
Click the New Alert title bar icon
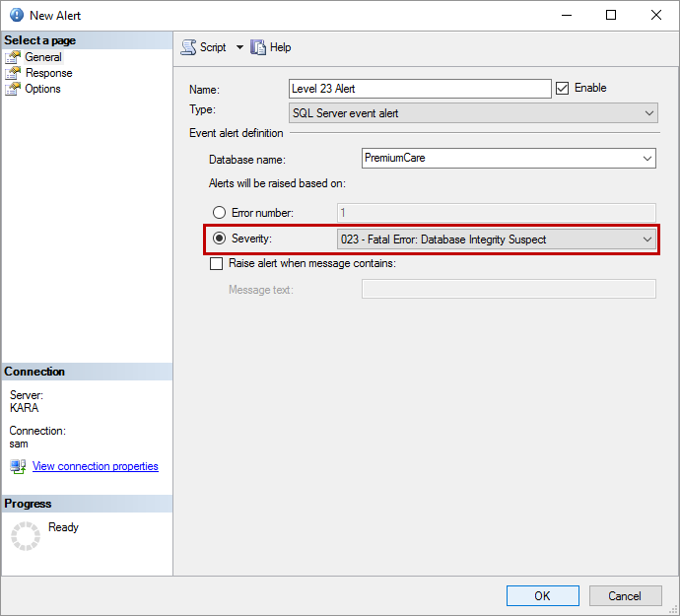click(16, 15)
